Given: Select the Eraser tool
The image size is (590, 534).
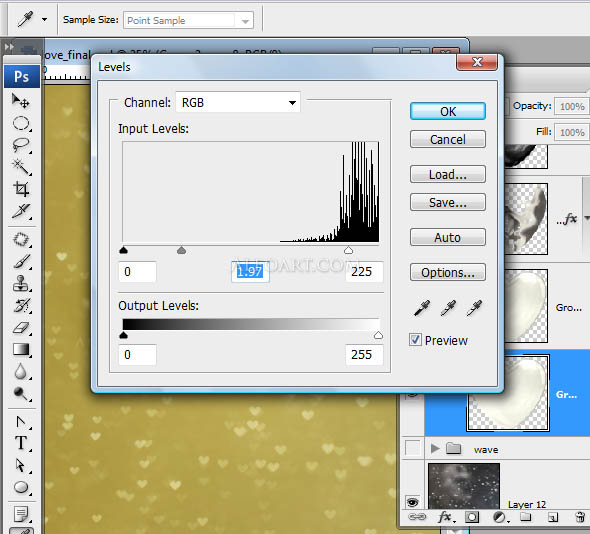Looking at the screenshot, I should click(x=21, y=327).
